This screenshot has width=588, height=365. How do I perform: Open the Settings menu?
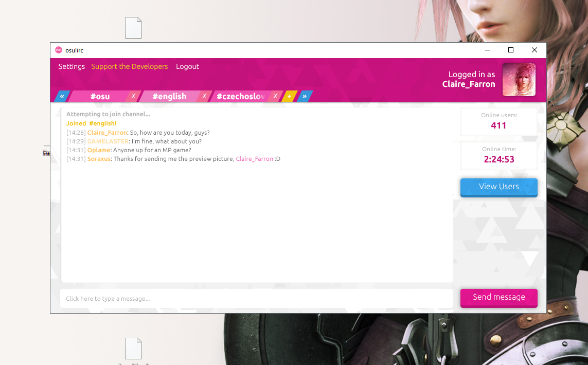[72, 66]
